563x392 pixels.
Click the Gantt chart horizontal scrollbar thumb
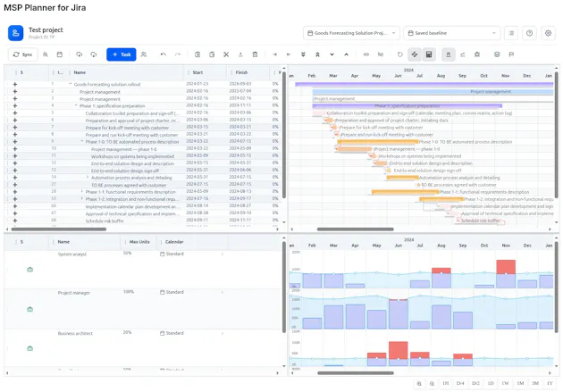[x=355, y=229]
